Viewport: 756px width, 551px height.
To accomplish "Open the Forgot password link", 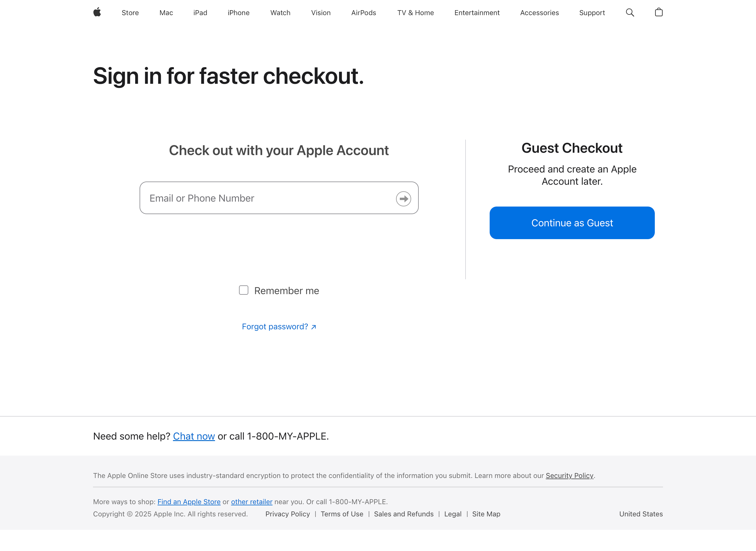I will (x=279, y=326).
